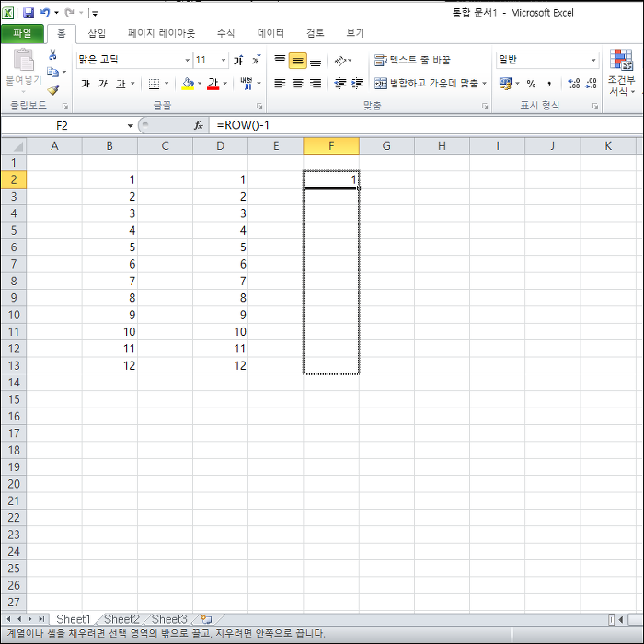Expand the number format 일반 dropdown

pos(593,61)
